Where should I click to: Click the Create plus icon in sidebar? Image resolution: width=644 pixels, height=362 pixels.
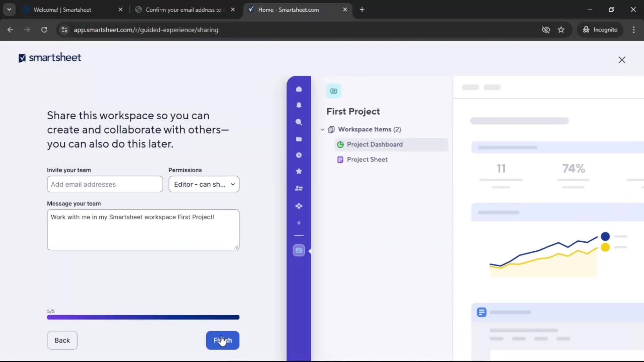(x=299, y=223)
